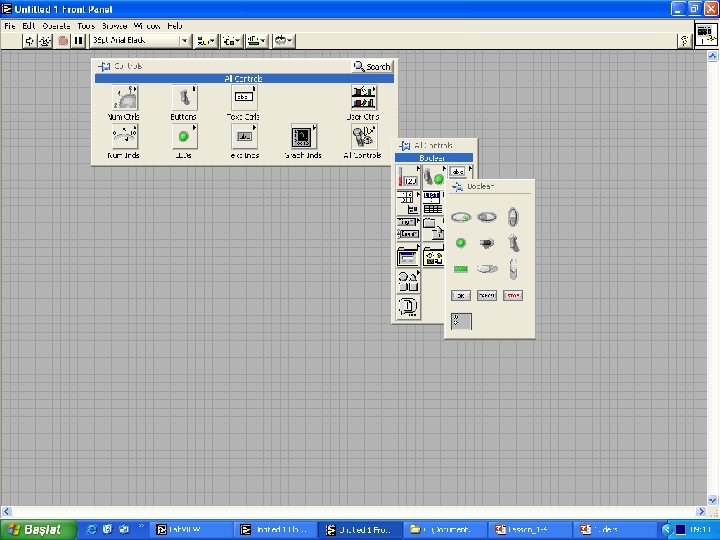
Task: Click the Run arrow in toolbar
Action: [29, 41]
